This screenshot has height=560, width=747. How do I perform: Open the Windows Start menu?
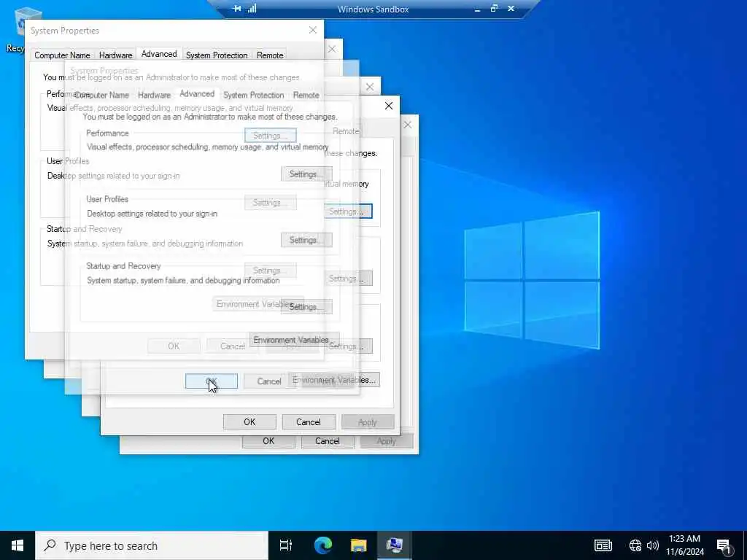point(18,545)
